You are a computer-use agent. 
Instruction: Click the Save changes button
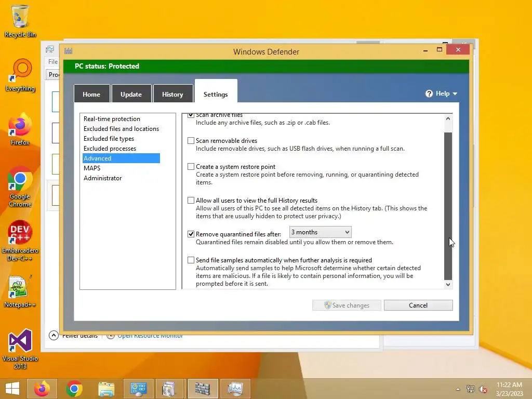click(347, 305)
